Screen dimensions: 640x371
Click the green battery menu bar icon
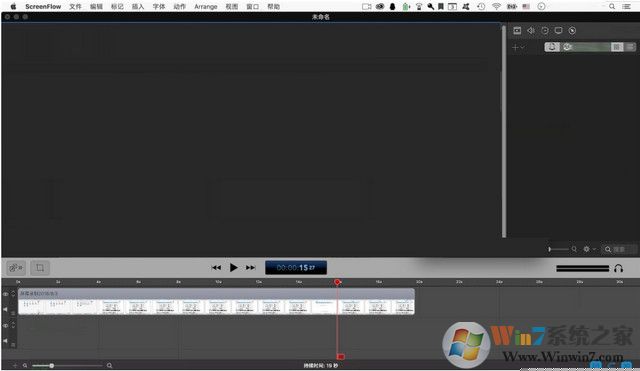(406, 7)
